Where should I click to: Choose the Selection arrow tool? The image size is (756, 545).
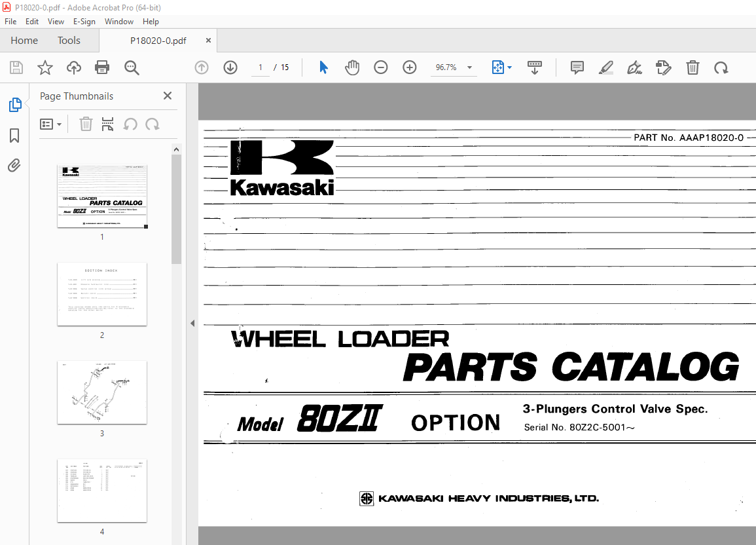point(323,67)
